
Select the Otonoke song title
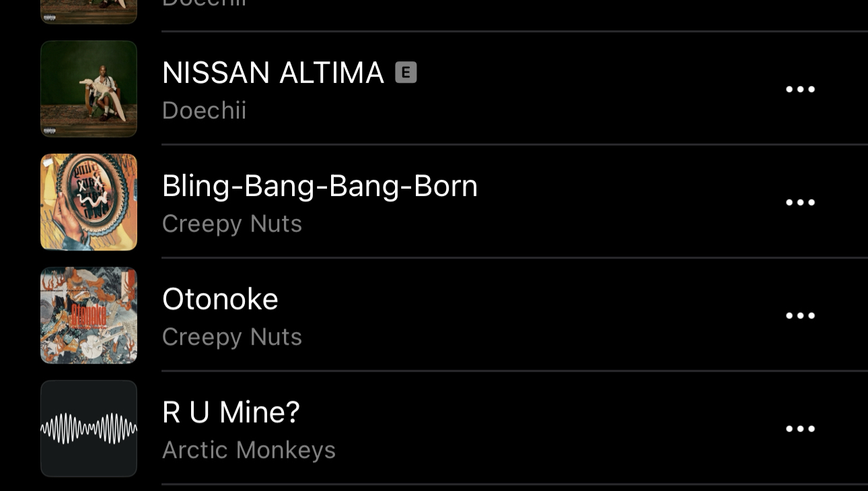tap(220, 299)
